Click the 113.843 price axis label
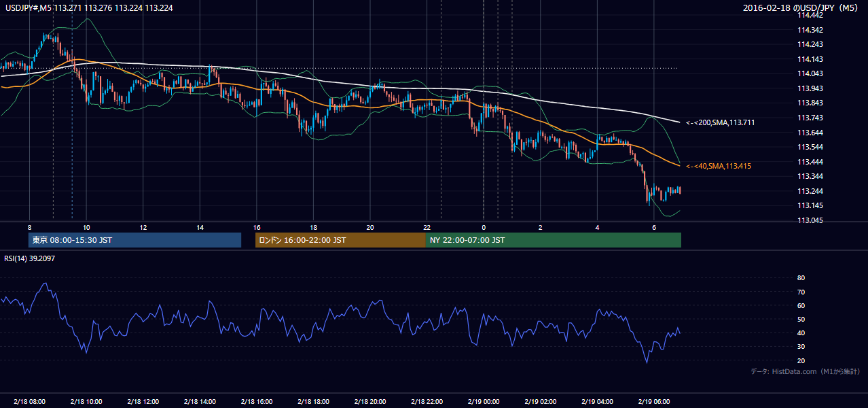Image resolution: width=868 pixels, height=408 pixels. click(810, 103)
